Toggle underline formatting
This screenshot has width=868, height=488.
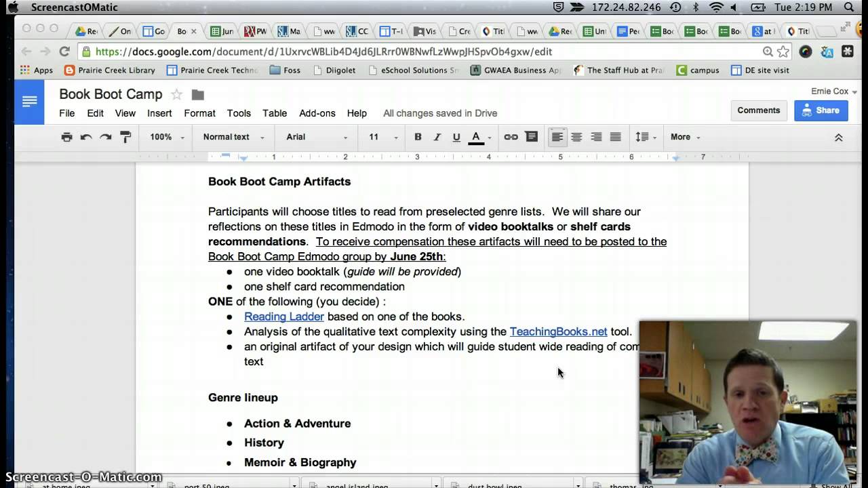click(456, 137)
